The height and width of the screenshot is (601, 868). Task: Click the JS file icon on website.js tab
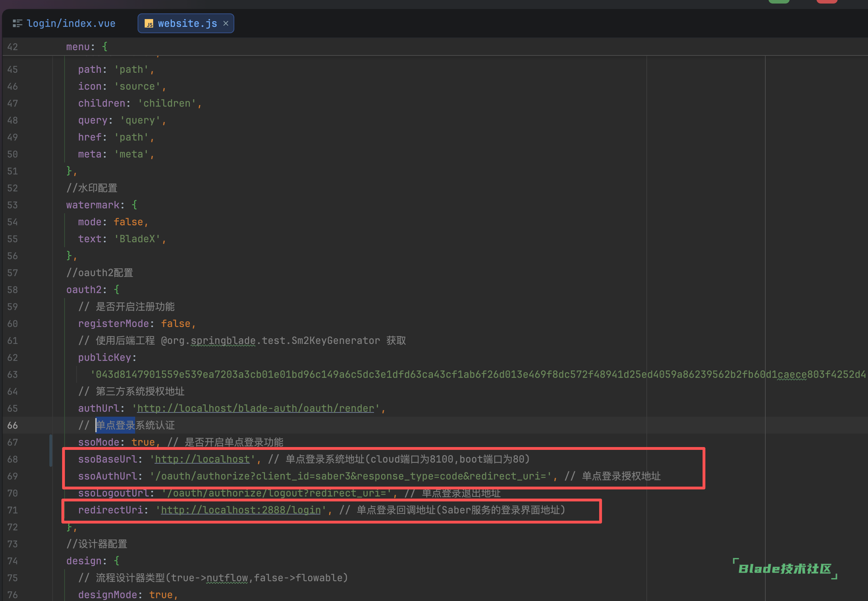[x=149, y=24]
